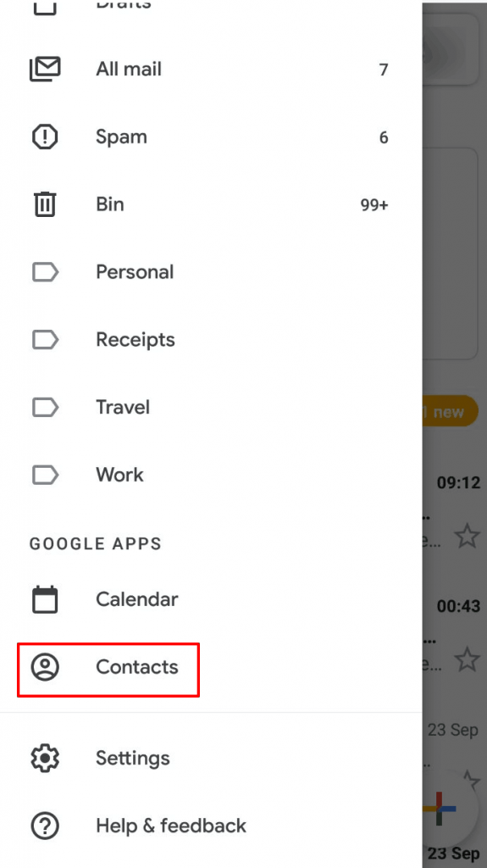Open Help & feedback
The width and height of the screenshot is (487, 868).
[x=211, y=826]
